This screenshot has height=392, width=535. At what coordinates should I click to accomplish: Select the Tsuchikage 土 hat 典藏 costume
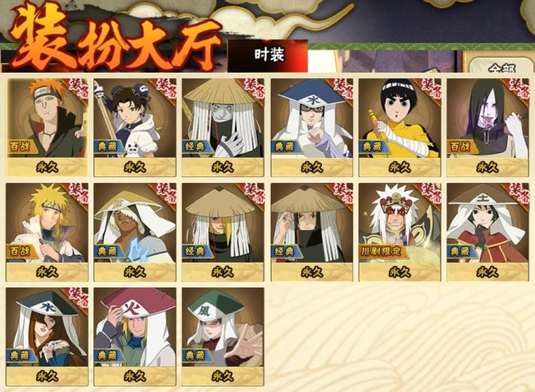pyautogui.click(x=488, y=232)
